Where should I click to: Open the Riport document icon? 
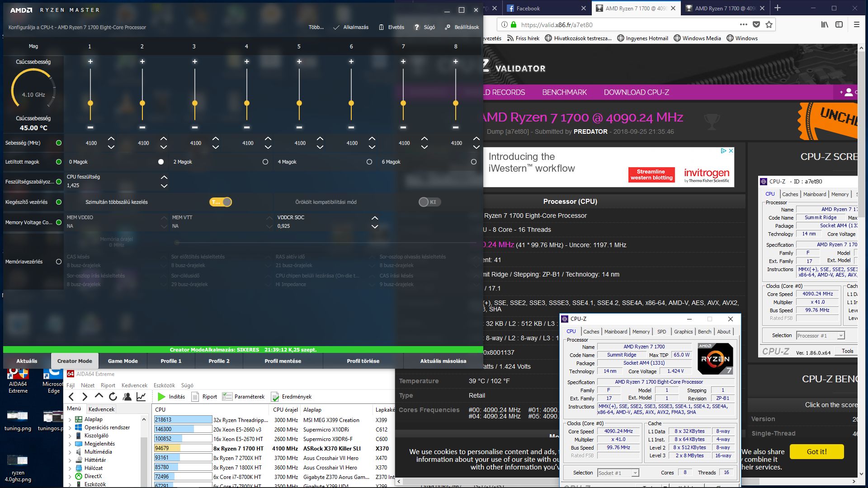click(x=195, y=397)
